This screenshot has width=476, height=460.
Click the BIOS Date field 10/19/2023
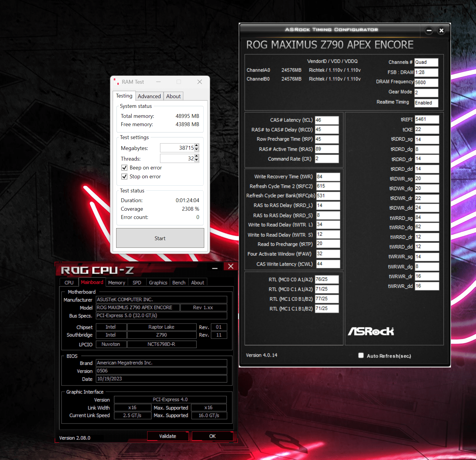162,379
